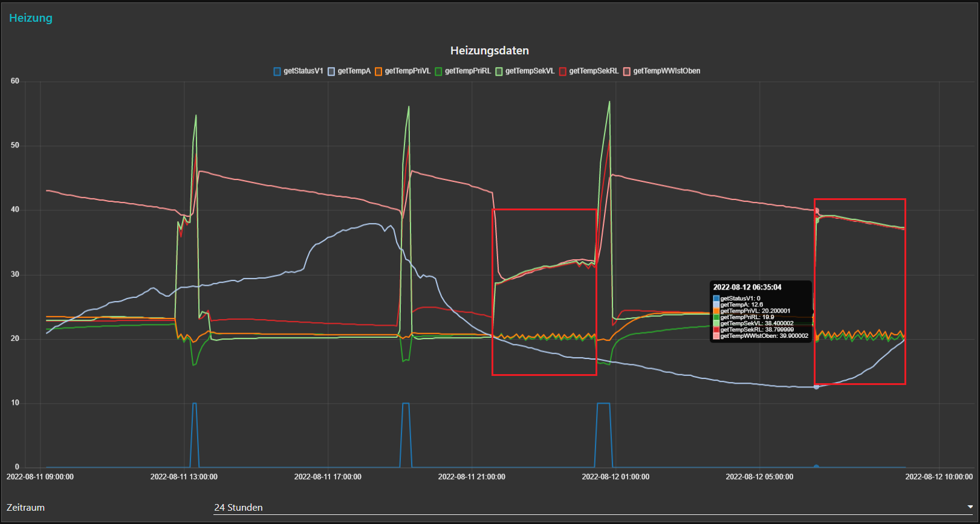Click the Heizung group heading

click(x=31, y=18)
